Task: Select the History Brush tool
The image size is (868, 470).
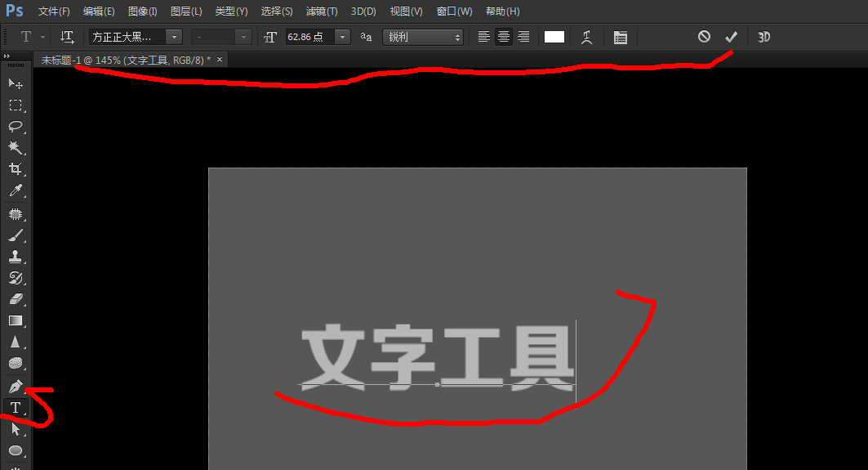Action: pyautogui.click(x=16, y=278)
